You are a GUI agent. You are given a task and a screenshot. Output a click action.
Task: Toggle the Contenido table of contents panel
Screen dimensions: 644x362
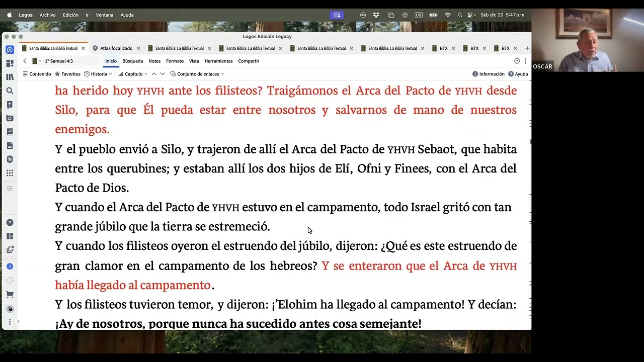[37, 74]
